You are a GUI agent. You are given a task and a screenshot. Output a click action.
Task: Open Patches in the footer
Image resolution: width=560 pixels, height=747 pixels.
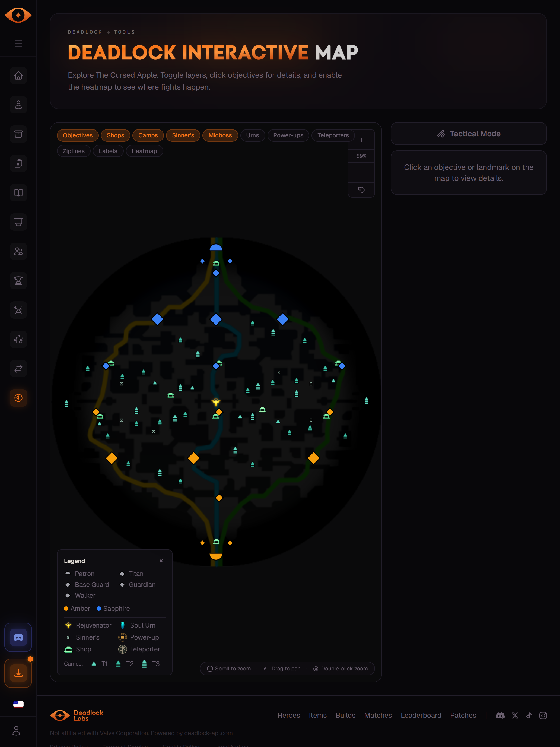point(463,715)
